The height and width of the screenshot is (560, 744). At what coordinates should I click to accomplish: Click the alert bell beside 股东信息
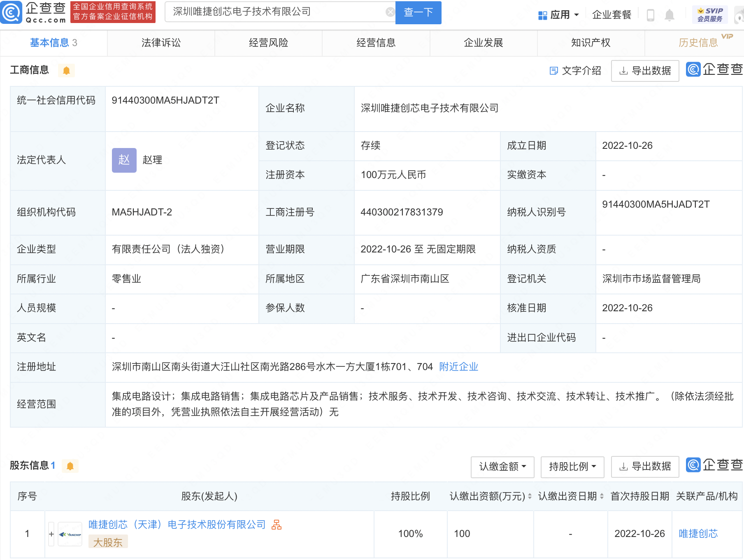70,466
